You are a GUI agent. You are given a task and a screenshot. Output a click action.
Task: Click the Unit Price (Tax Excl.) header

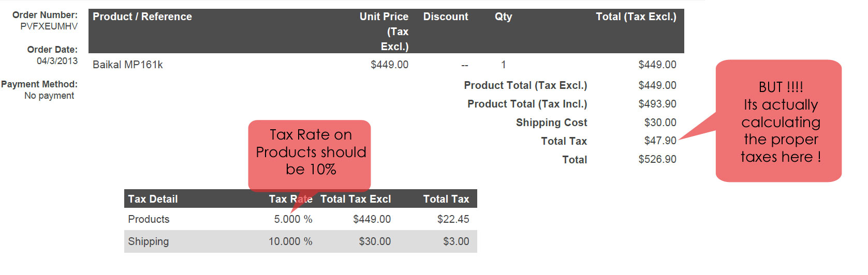pyautogui.click(x=386, y=31)
